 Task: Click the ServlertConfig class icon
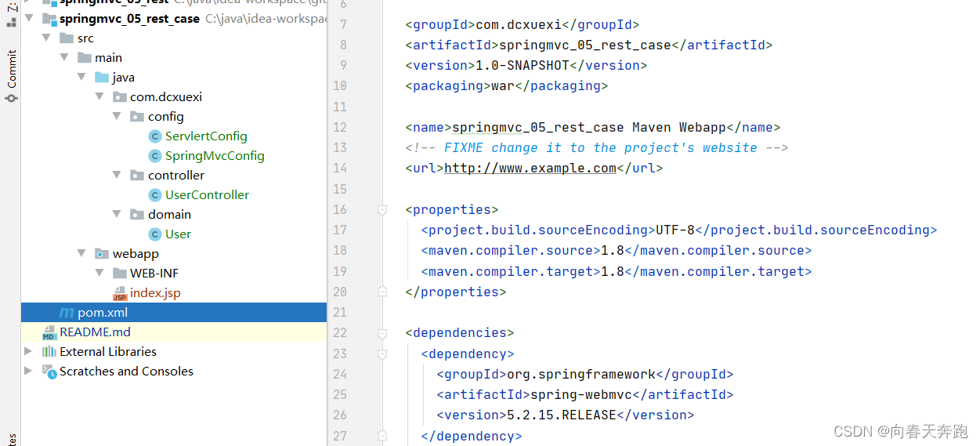(x=155, y=136)
